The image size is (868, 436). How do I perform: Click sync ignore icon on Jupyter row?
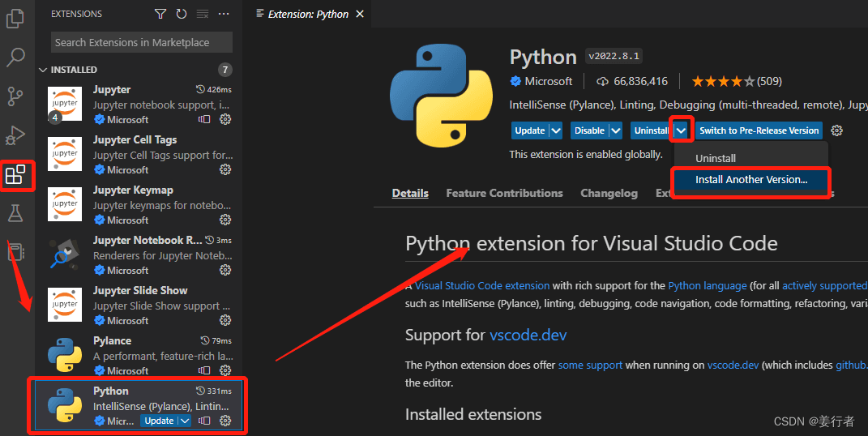point(204,119)
